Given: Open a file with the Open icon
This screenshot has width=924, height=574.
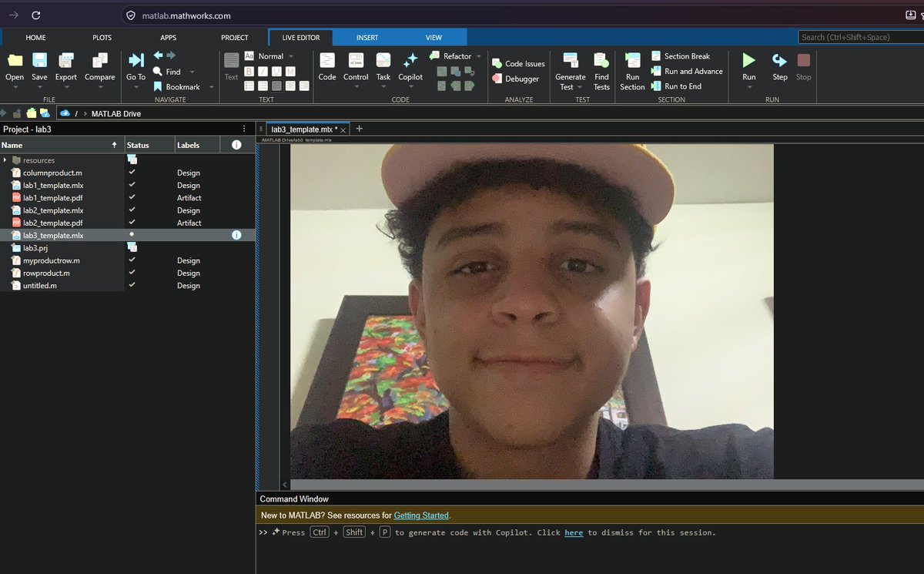Looking at the screenshot, I should tap(15, 60).
